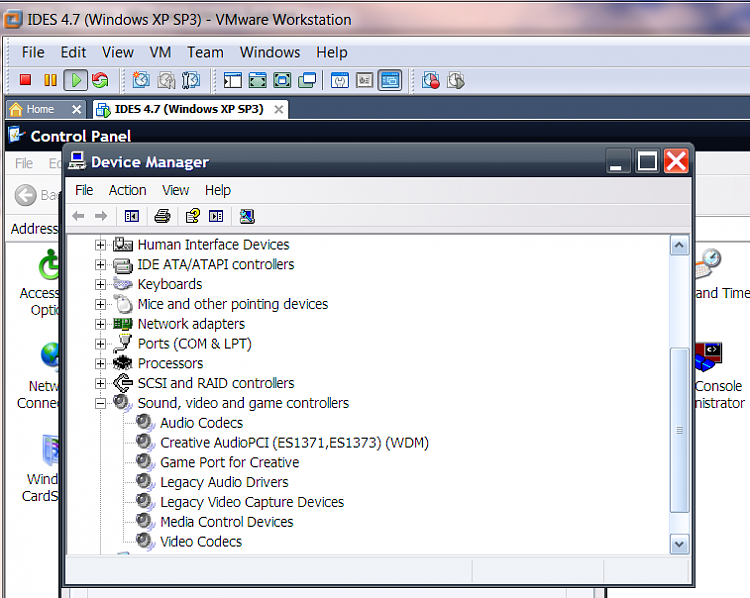Scan for hardware changes icon
The image size is (750, 598).
click(x=247, y=216)
